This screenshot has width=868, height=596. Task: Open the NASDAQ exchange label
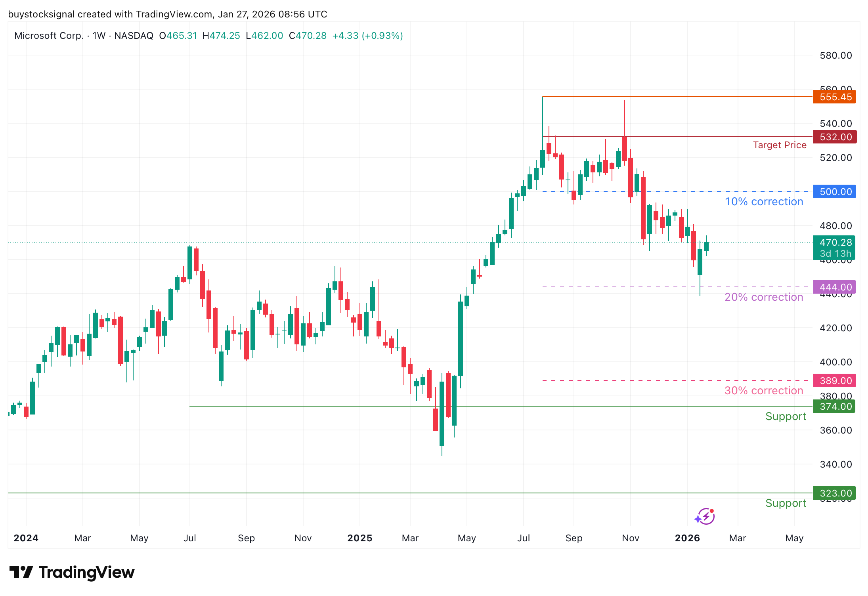pos(133,35)
